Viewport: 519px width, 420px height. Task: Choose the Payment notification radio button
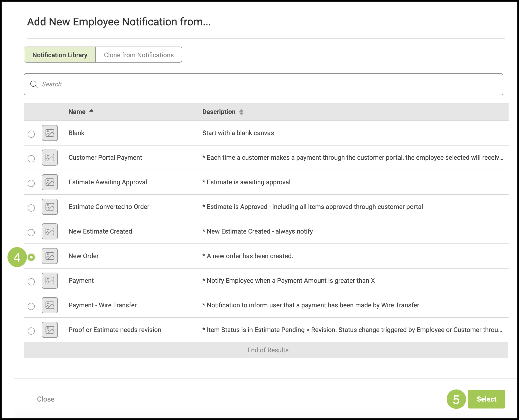point(31,282)
